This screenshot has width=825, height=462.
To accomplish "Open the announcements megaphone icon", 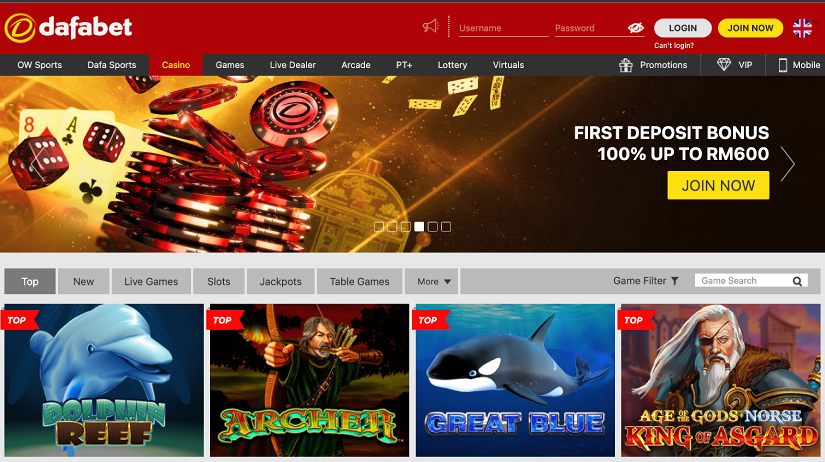I will click(430, 26).
